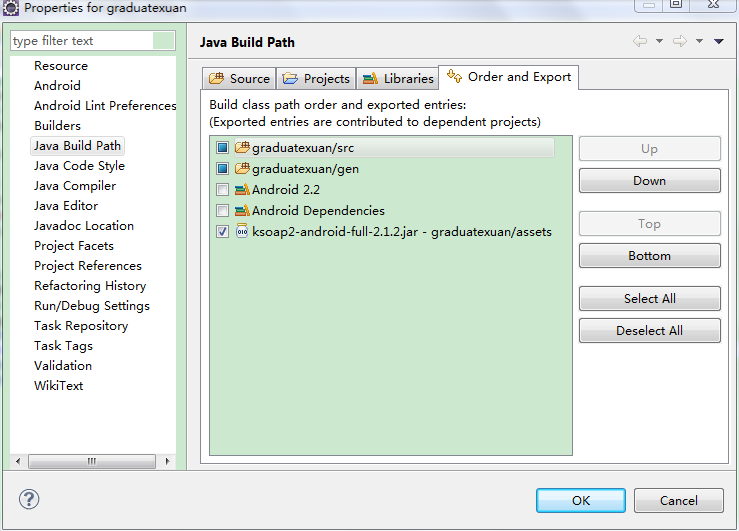Viewport: 739px width, 531px height.
Task: Toggle the graduatexuan/gen export checkbox
Action: point(222,168)
